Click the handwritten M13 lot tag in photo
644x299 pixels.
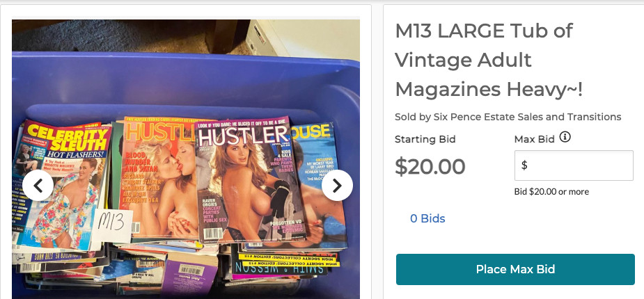click(x=111, y=225)
